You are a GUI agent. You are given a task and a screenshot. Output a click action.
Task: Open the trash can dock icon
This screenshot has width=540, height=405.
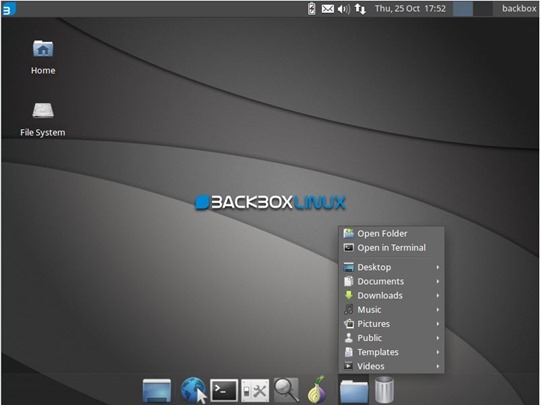click(384, 390)
